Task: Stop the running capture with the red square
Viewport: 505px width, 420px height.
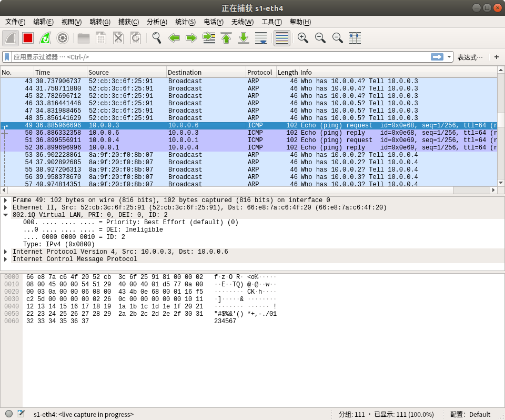Action: click(x=28, y=38)
